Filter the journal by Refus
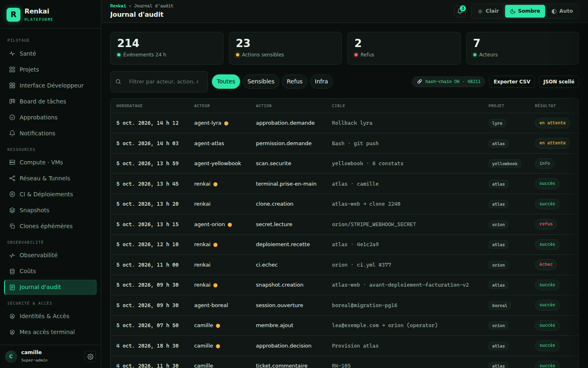The height and width of the screenshot is (368, 588). 294,81
